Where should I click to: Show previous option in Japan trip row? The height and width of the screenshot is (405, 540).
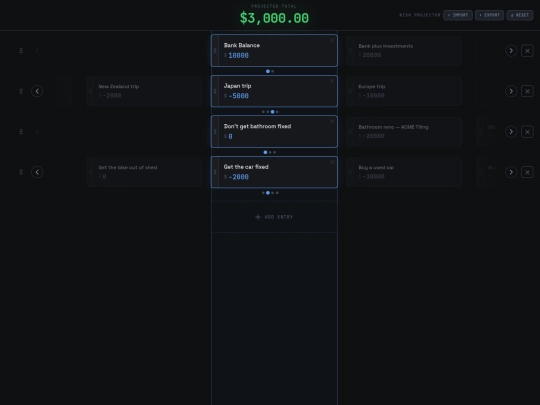[x=37, y=91]
